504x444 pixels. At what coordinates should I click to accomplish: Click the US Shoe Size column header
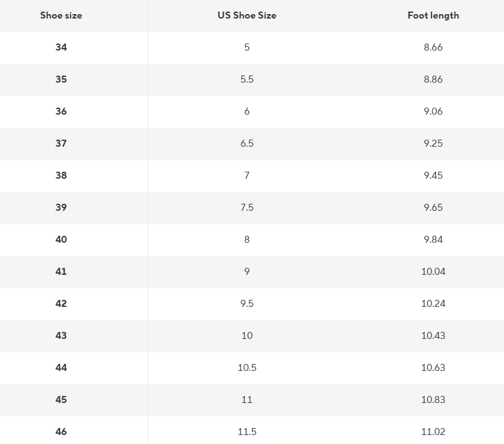[247, 15]
